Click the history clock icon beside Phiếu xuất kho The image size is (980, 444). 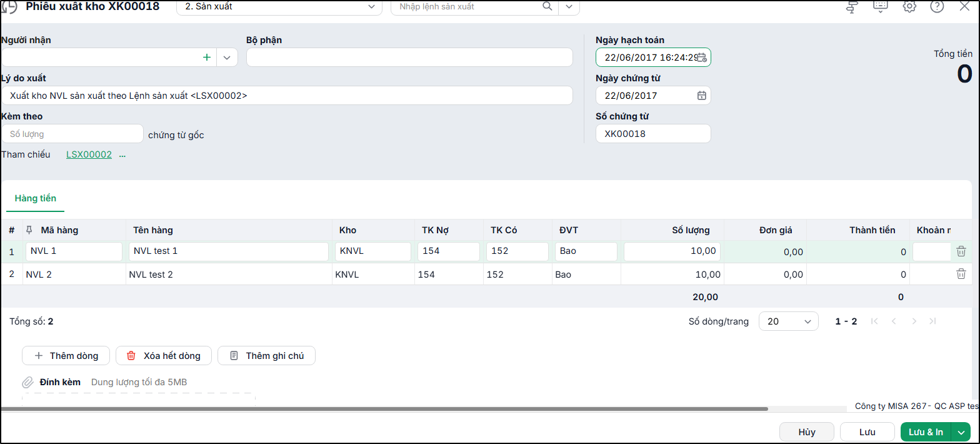click(x=9, y=7)
